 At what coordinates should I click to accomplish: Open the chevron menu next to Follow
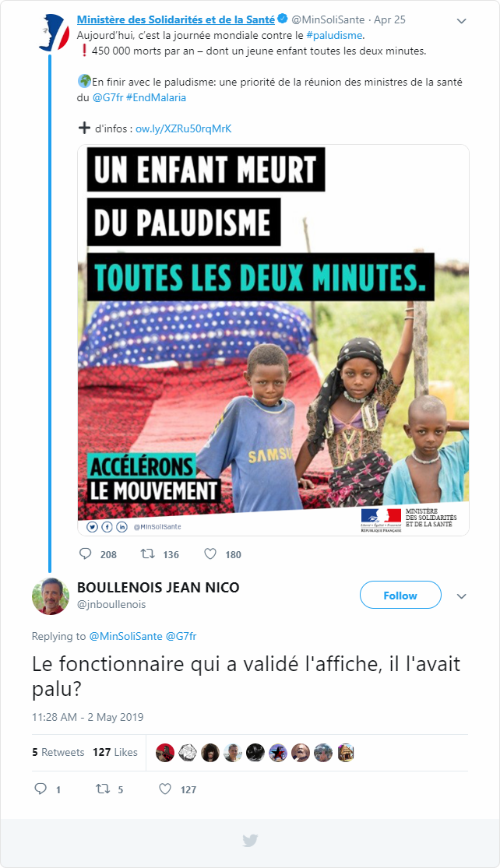(x=461, y=596)
